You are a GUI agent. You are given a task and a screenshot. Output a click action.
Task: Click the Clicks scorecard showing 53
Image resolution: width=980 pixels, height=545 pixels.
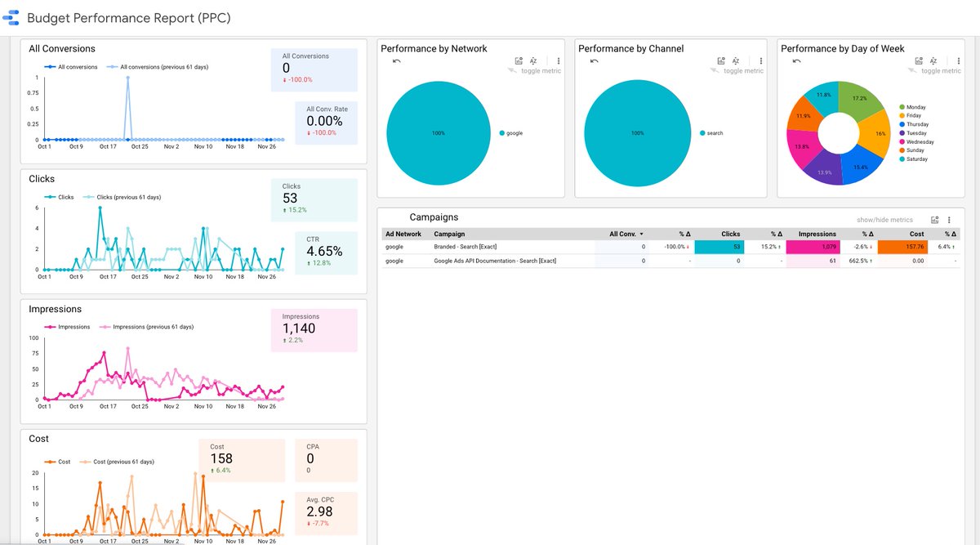coord(314,199)
